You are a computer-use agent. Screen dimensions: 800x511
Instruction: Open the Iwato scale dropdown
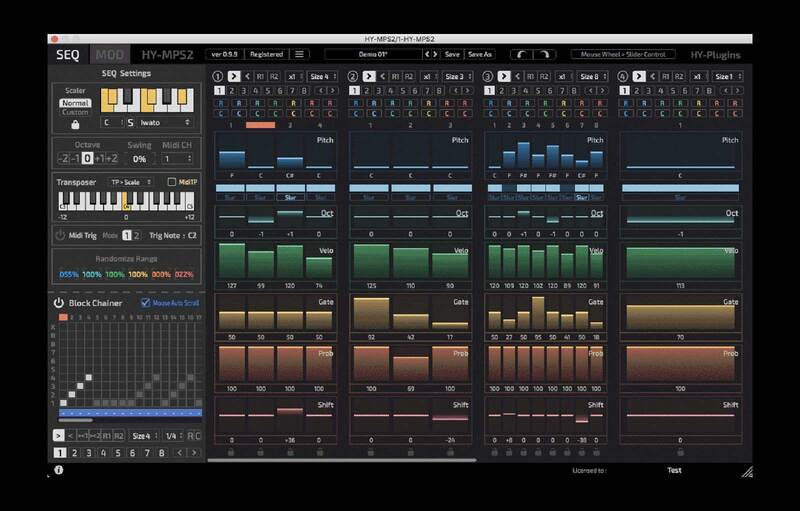pyautogui.click(x=165, y=123)
